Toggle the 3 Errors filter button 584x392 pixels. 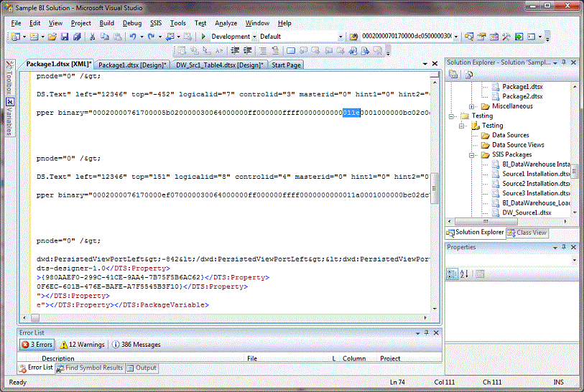[x=37, y=345]
